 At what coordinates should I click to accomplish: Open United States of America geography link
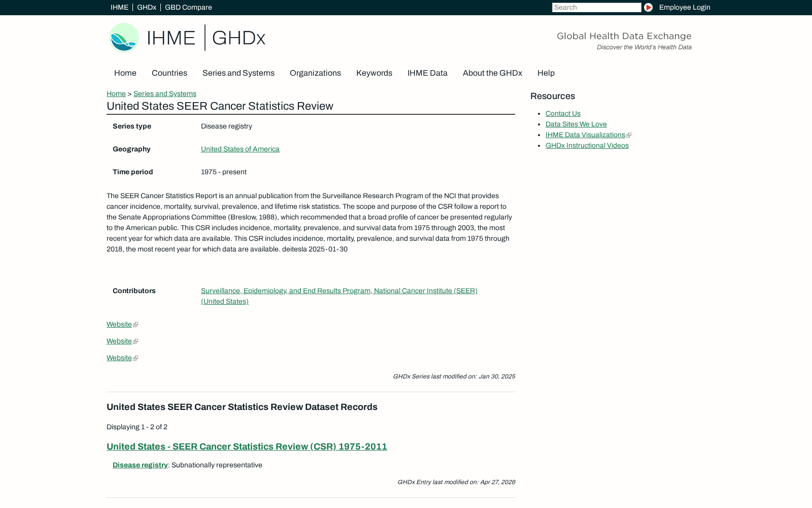240,149
